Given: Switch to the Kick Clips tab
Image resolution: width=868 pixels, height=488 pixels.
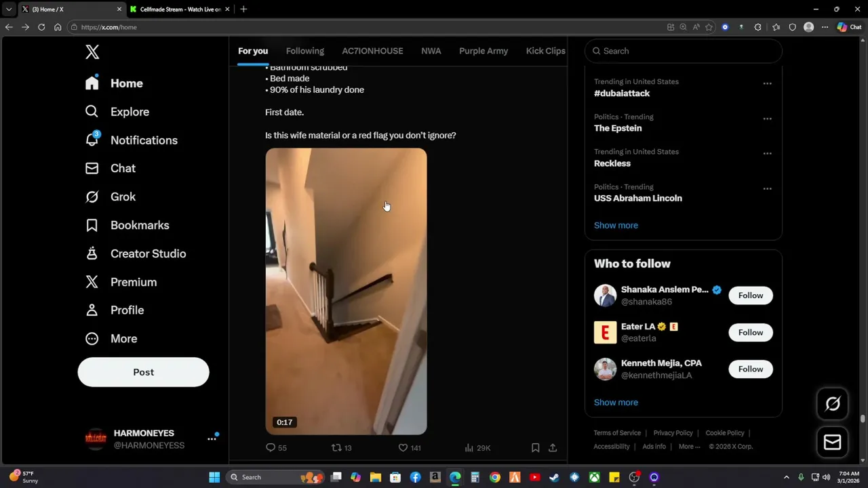Looking at the screenshot, I should 545,51.
